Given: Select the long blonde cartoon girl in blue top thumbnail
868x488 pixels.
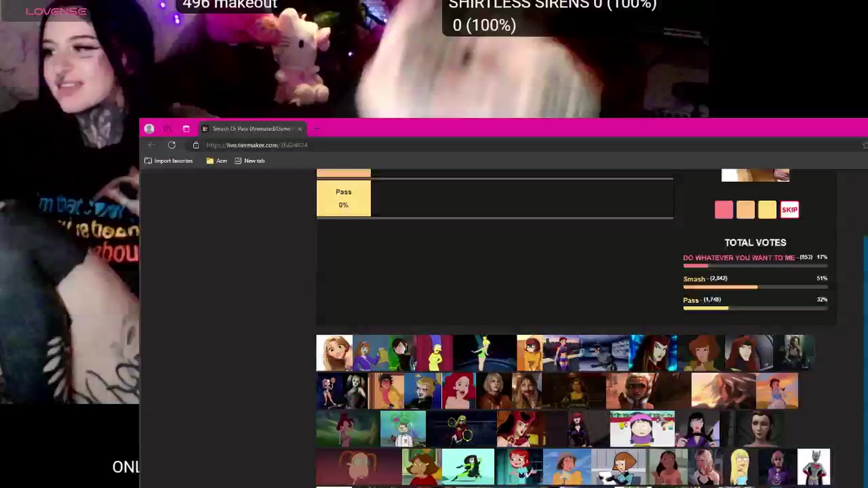Looking at the screenshot, I should pyautogui.click(x=740, y=467).
